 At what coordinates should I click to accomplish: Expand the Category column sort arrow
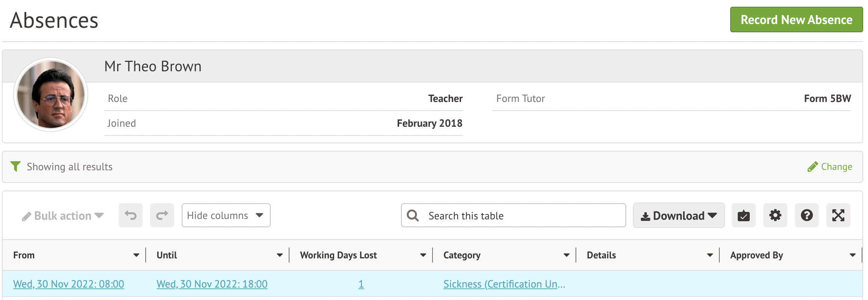[567, 255]
